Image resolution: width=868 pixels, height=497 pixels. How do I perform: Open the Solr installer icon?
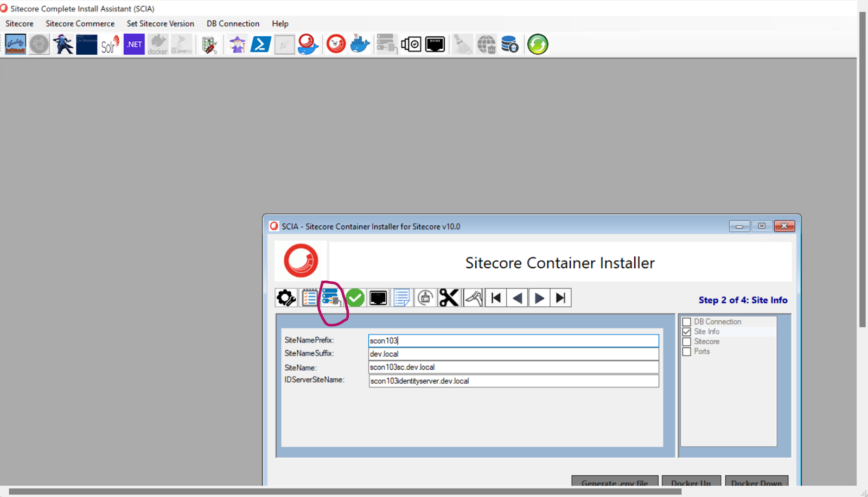110,44
